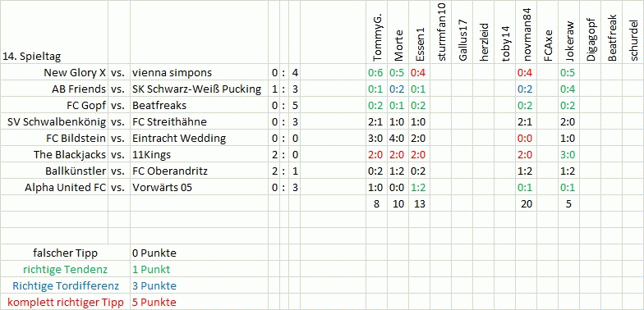Viewport: 644px width, 310px height.
Task: Click the komplett richtiger Tipp cell
Action: (x=66, y=302)
